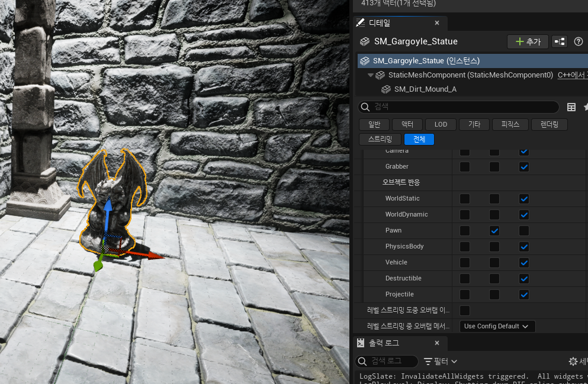Image resolution: width=588 pixels, height=384 pixels.
Task: Set Projectile response to Overlap
Action: (494, 295)
